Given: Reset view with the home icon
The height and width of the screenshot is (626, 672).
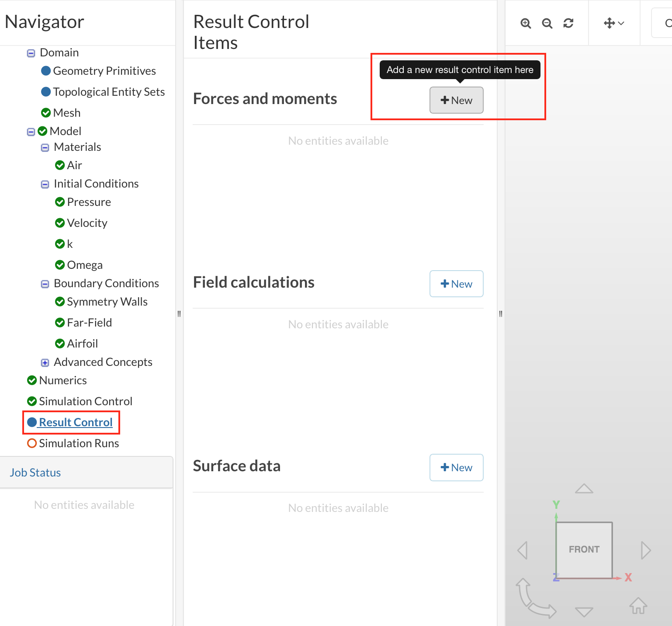Looking at the screenshot, I should [638, 605].
